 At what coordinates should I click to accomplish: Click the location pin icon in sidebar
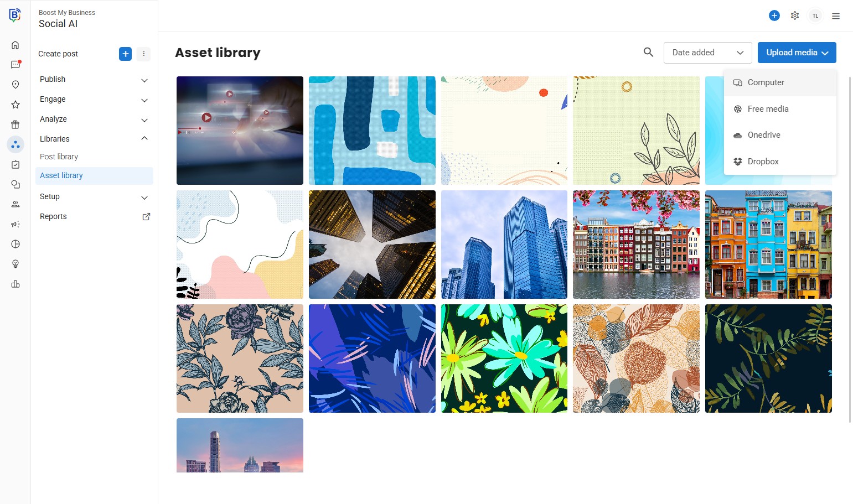point(15,85)
